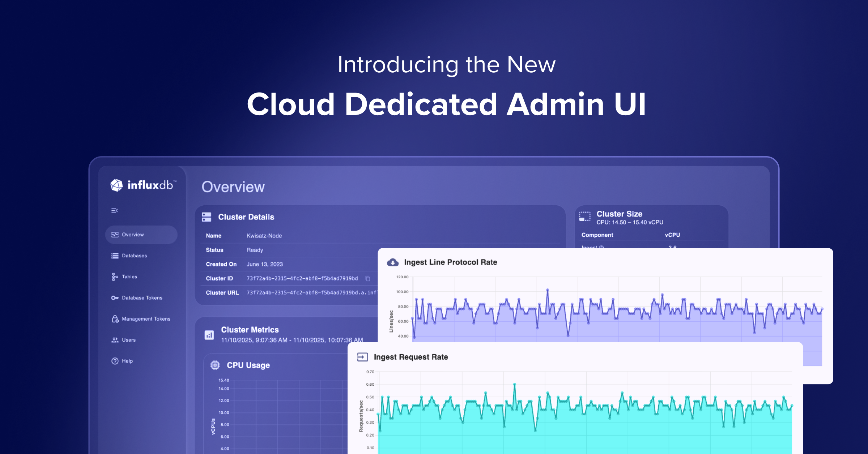
Task: Open the Databases sidebar item
Action: tap(134, 256)
